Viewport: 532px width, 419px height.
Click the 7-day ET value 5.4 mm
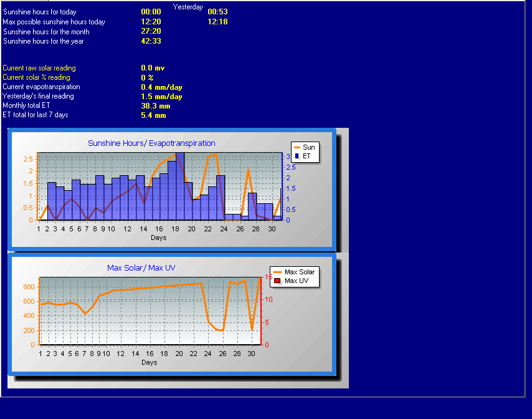click(153, 115)
